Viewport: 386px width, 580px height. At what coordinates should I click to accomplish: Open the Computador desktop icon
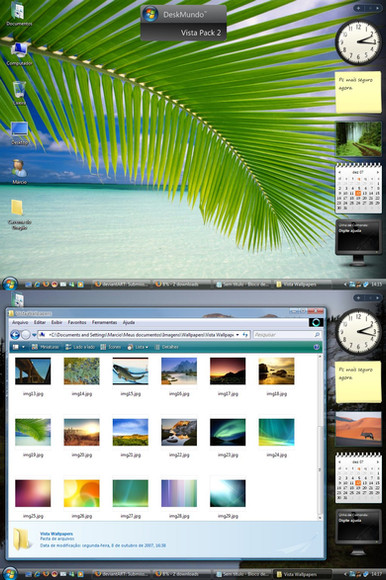[x=19, y=54]
